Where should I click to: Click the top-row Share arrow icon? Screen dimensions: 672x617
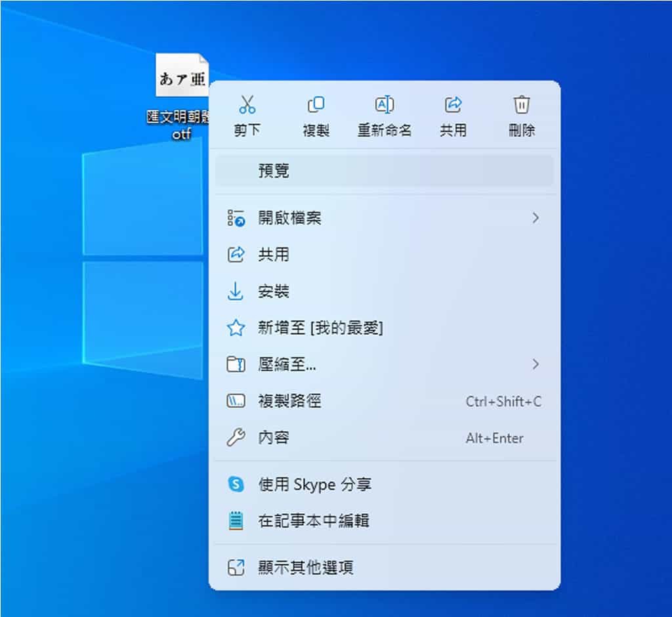tap(453, 104)
